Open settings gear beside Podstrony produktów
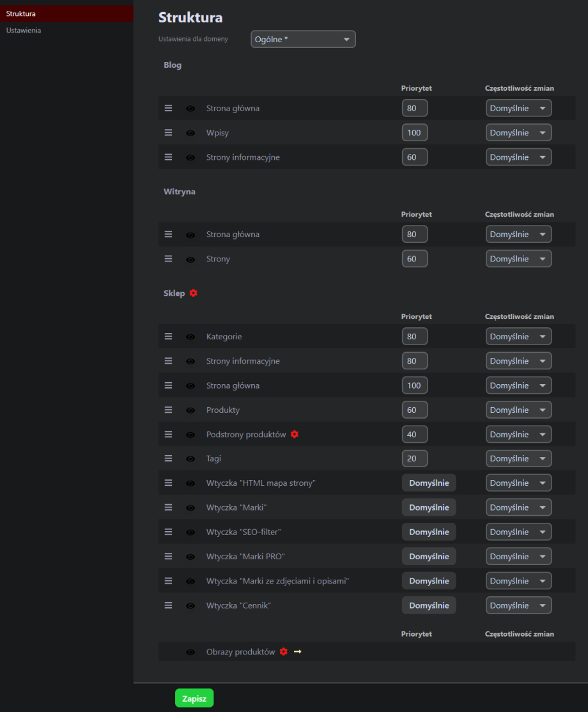This screenshot has width=588, height=712. click(x=295, y=435)
